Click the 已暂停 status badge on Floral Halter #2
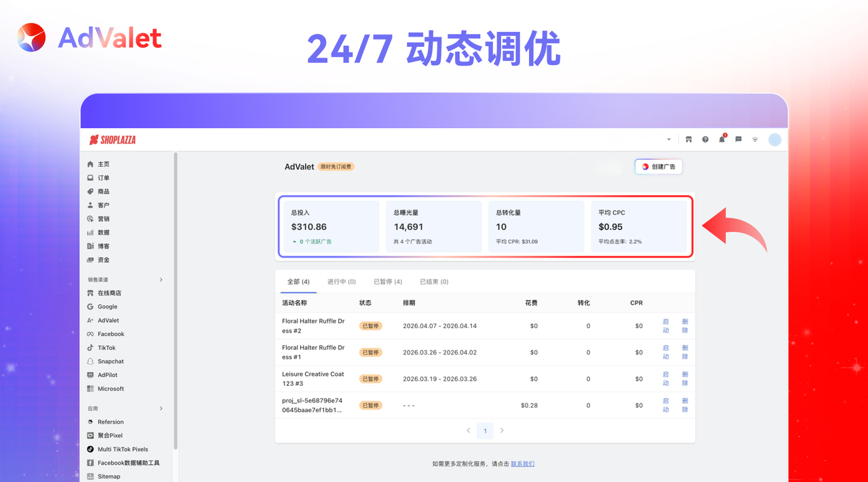 coord(370,325)
